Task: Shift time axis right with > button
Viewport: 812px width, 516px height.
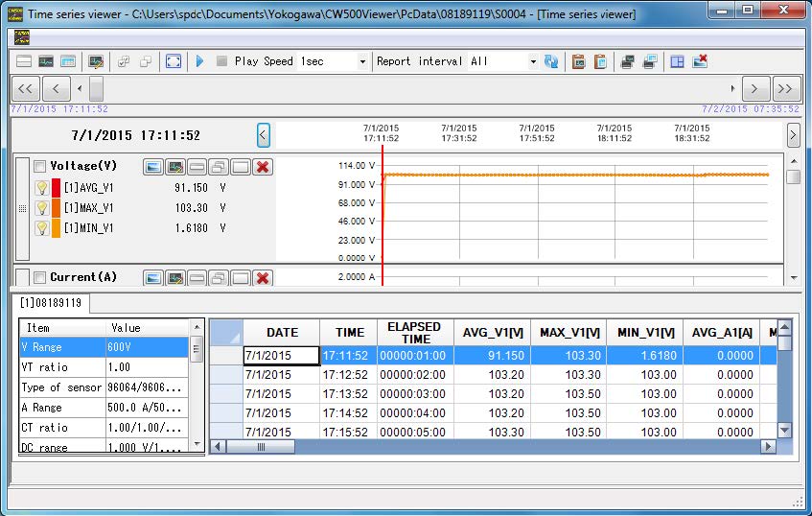Action: pyautogui.click(x=793, y=135)
